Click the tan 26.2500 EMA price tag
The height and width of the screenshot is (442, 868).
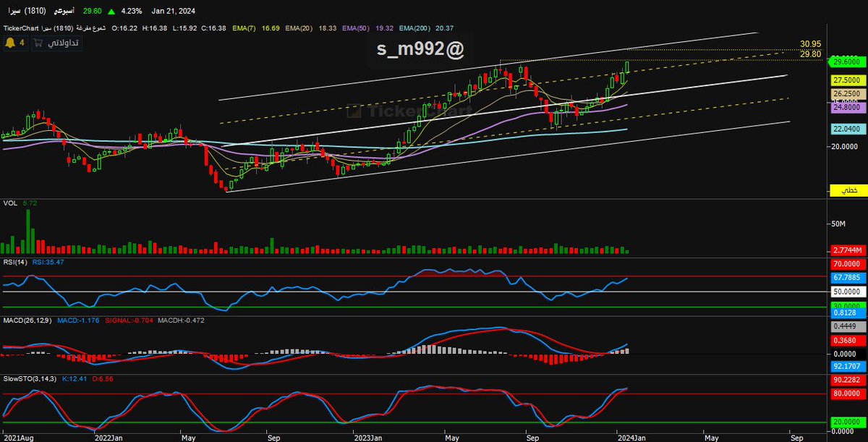pos(848,93)
